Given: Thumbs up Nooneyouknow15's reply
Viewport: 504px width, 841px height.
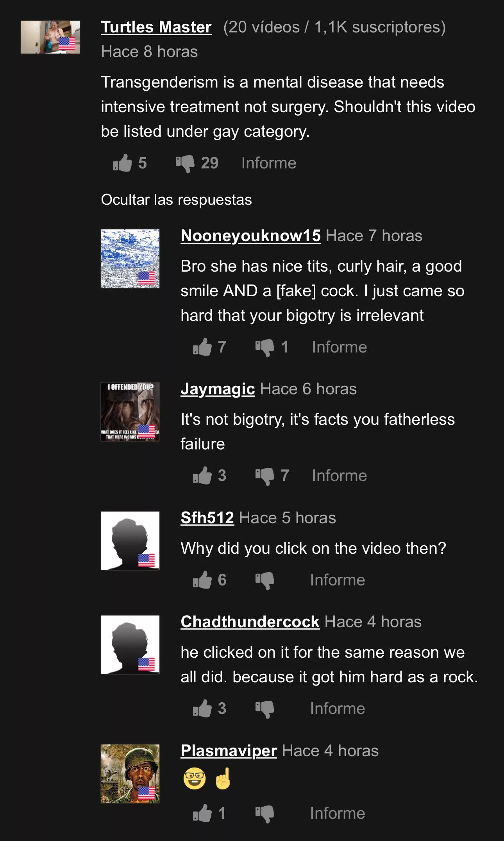Looking at the screenshot, I should (202, 347).
